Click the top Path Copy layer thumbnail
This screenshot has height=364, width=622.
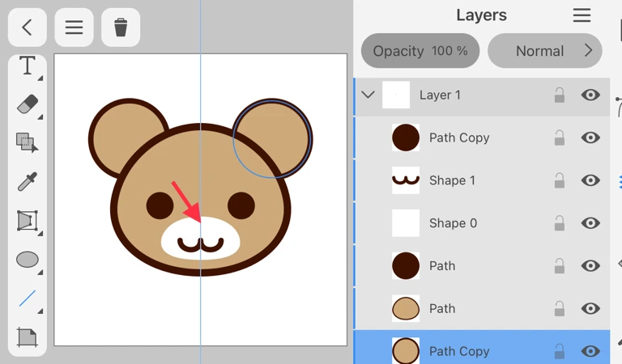coord(406,138)
